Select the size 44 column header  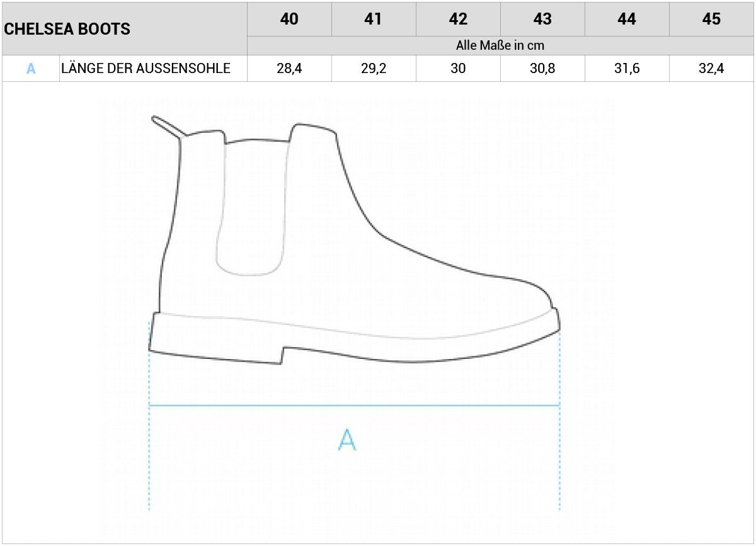tap(627, 19)
